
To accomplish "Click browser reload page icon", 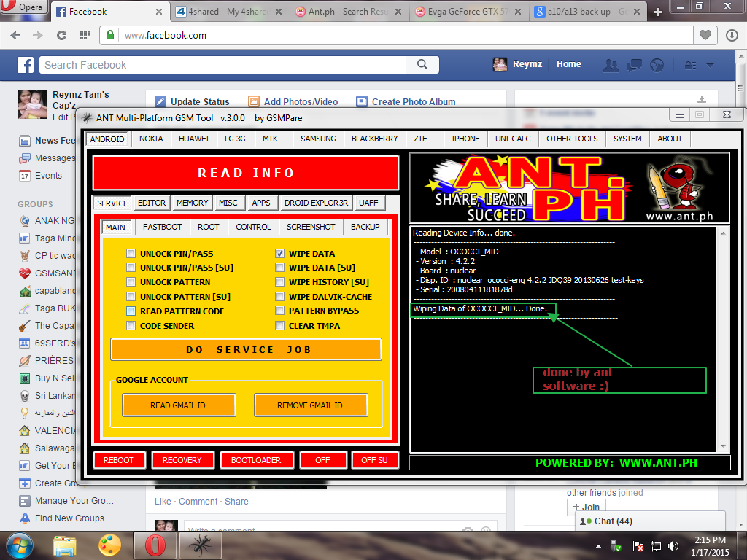I will click(x=62, y=35).
